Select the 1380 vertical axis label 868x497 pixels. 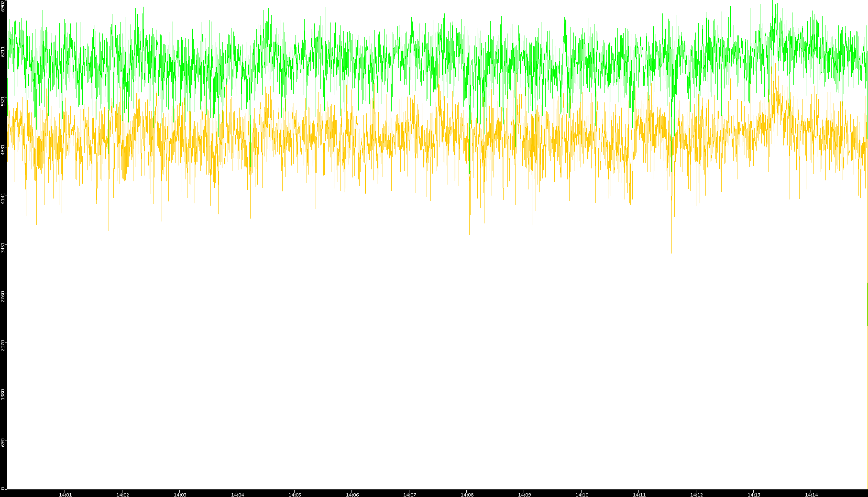coord(3,394)
